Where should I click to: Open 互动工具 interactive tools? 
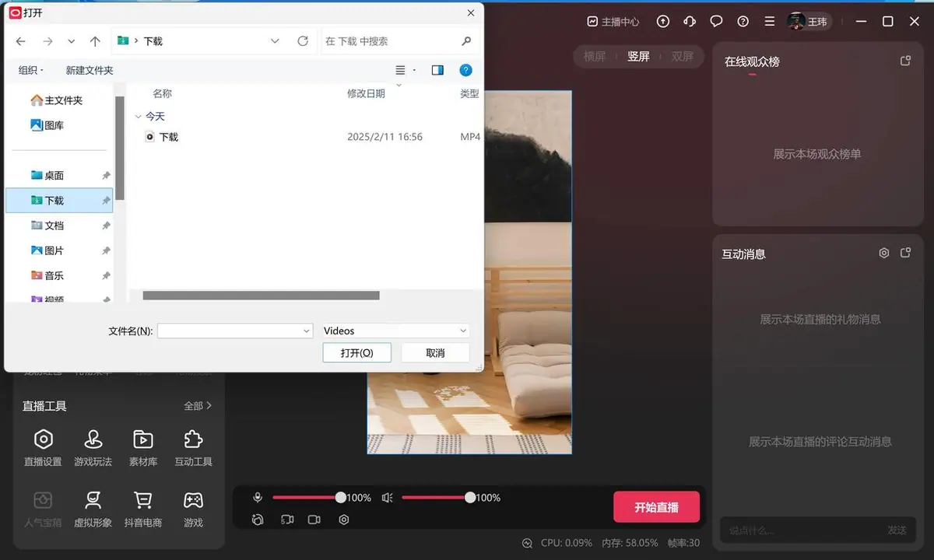(x=193, y=448)
